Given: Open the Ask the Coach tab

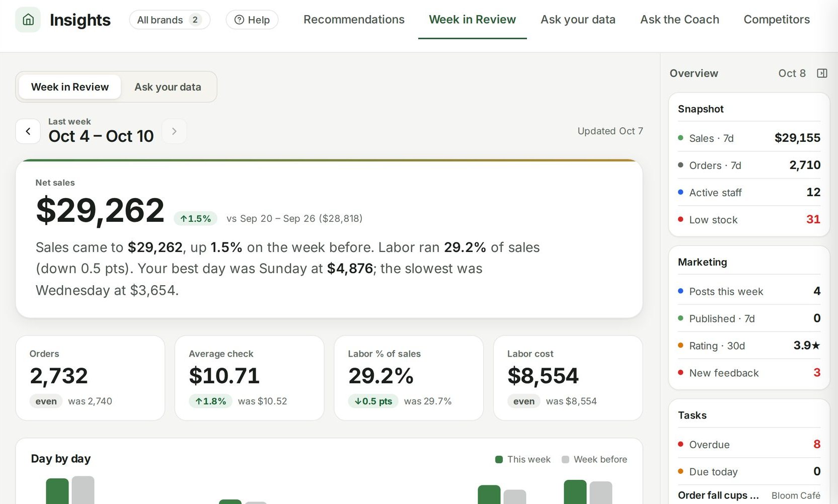Looking at the screenshot, I should pyautogui.click(x=679, y=20).
